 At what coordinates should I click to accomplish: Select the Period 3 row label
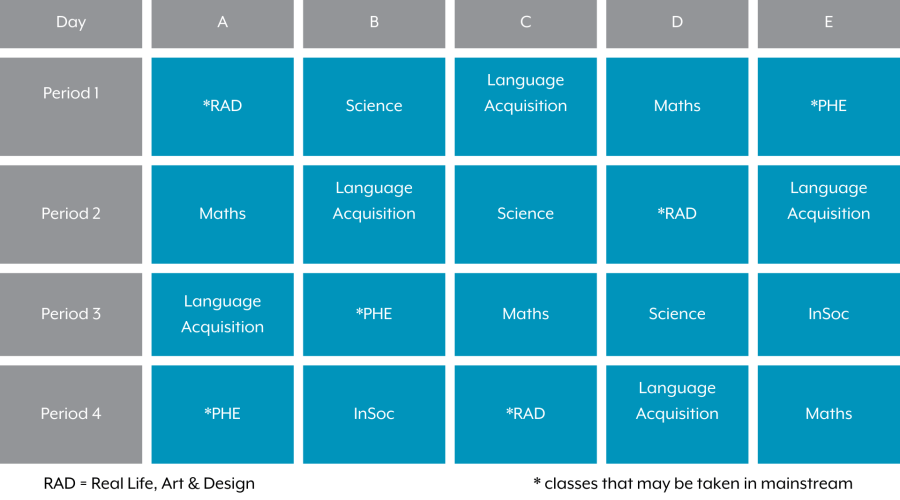coord(71,314)
